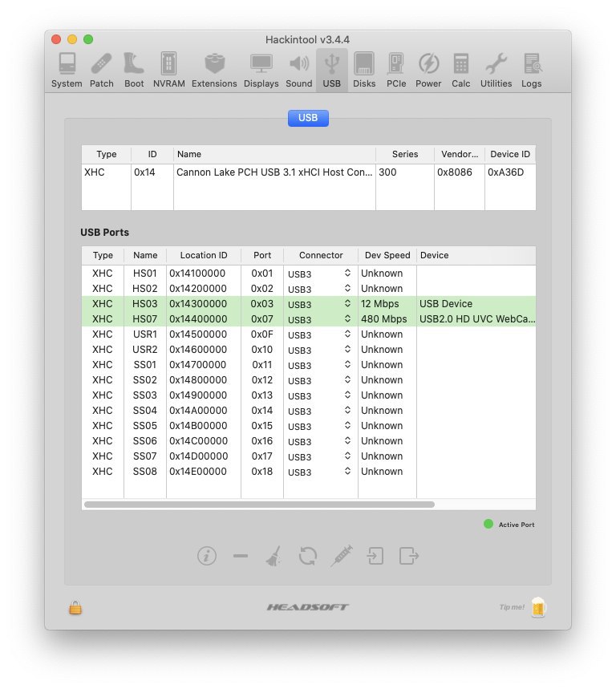The width and height of the screenshot is (616, 689).
Task: Click the Inject syringe icon
Action: [x=342, y=555]
